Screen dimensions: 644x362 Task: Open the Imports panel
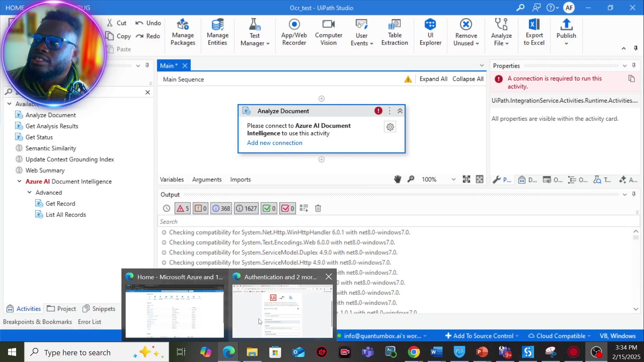click(240, 179)
